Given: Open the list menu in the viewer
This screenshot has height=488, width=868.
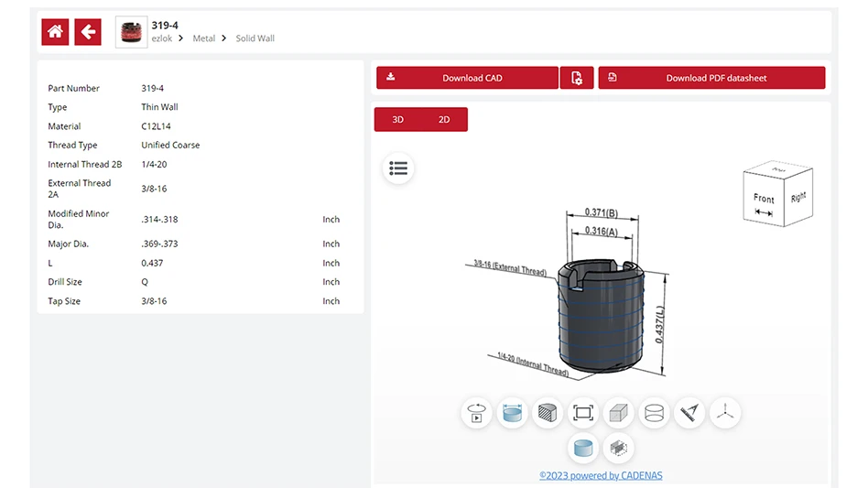Looking at the screenshot, I should tap(398, 168).
